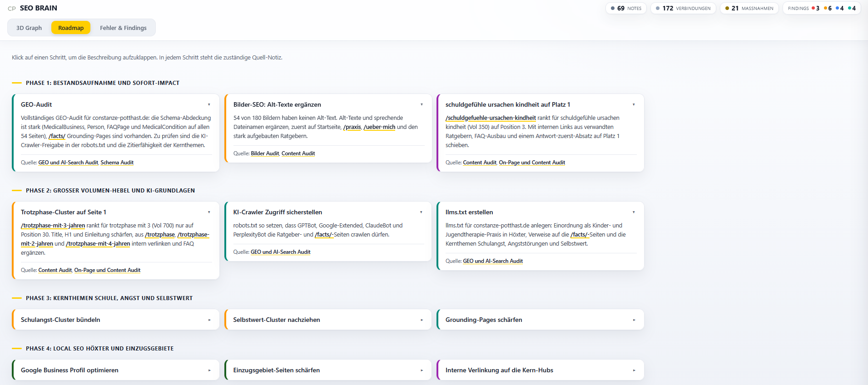Screen dimensions: 868x385
Task: Click the green findings count 4
Action: 852,8
